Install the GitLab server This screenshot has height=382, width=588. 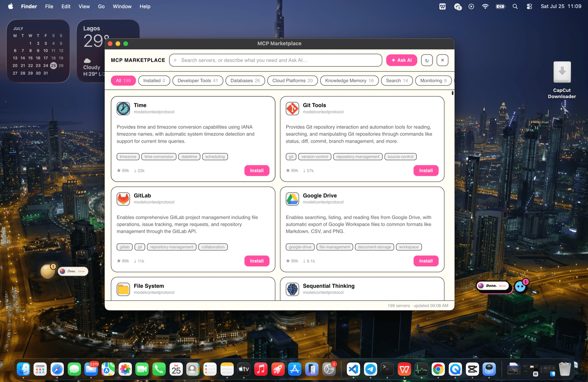[x=257, y=261]
